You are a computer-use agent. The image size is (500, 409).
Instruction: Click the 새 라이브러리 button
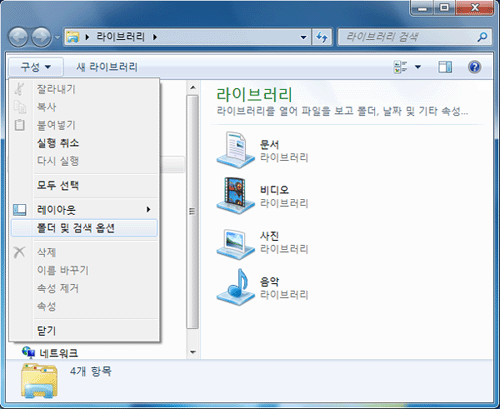107,67
